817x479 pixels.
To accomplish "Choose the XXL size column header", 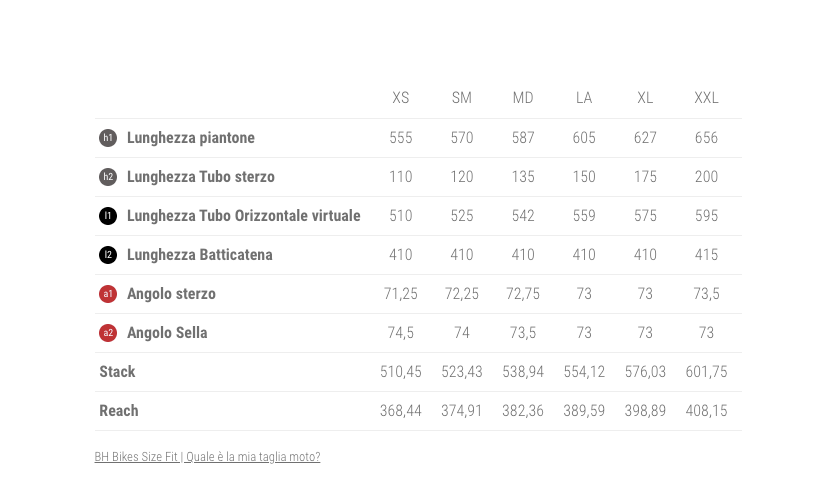I will [x=707, y=98].
